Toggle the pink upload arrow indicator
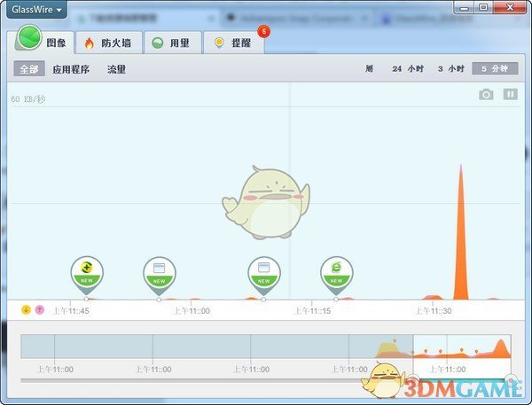The image size is (532, 405). (40, 309)
